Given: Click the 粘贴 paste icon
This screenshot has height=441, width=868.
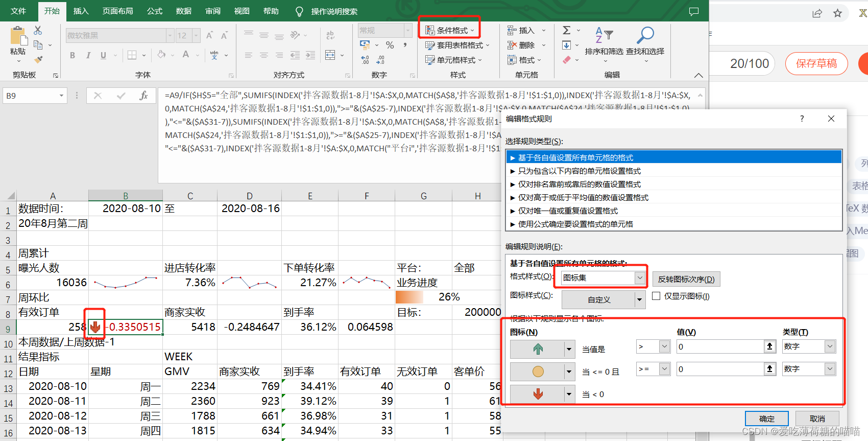Looking at the screenshot, I should click(18, 37).
